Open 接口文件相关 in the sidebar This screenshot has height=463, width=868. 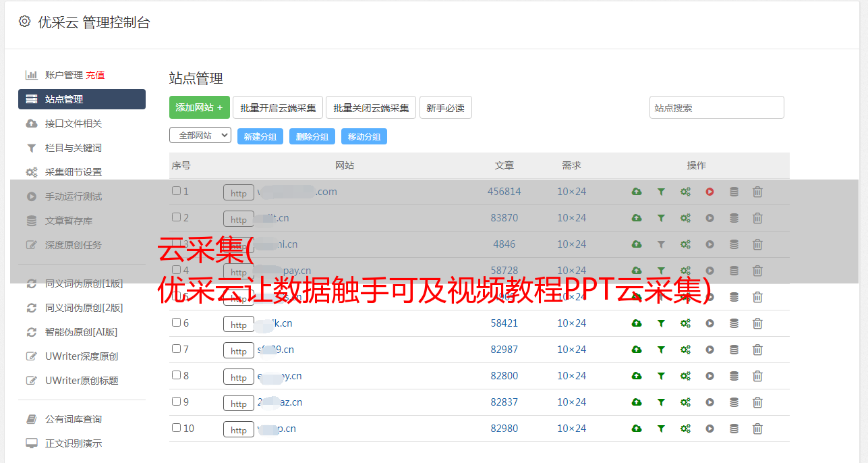coord(74,124)
